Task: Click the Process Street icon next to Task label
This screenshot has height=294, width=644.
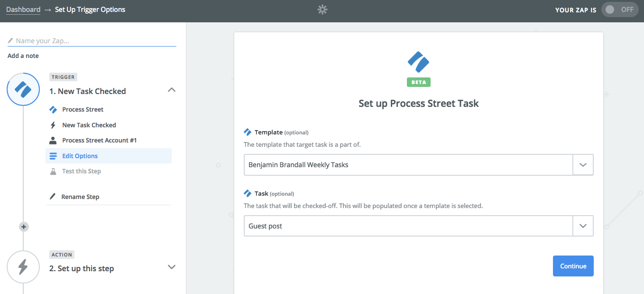Action: [248, 193]
